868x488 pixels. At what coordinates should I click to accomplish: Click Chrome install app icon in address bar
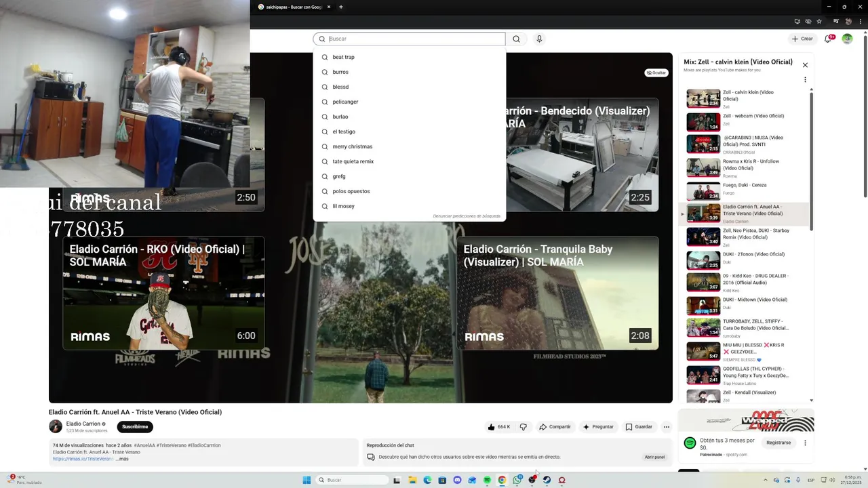[797, 21]
